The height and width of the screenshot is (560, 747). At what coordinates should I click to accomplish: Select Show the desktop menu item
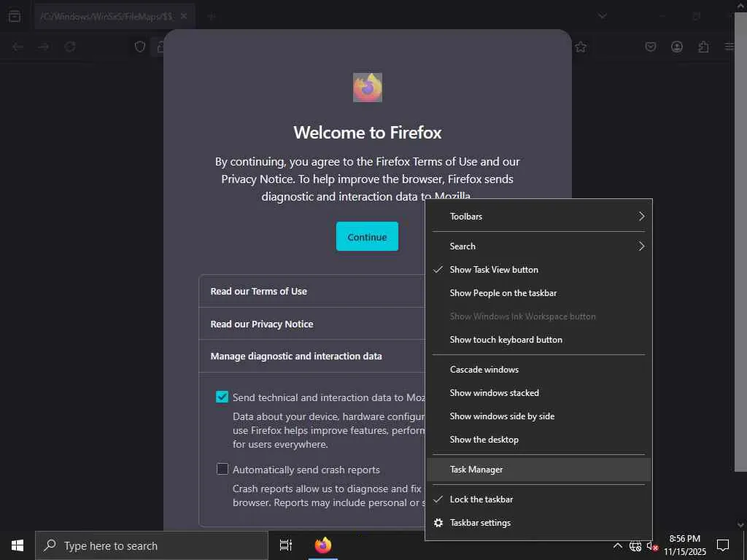coord(538,440)
